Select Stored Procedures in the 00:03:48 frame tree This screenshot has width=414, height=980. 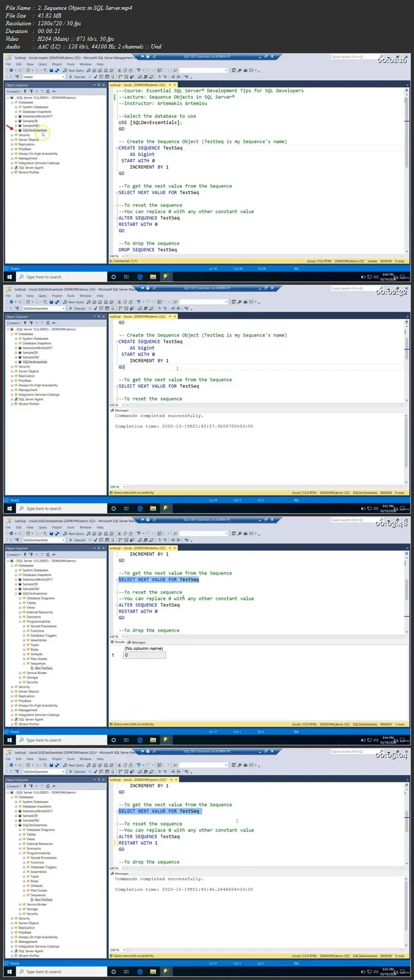point(43,626)
